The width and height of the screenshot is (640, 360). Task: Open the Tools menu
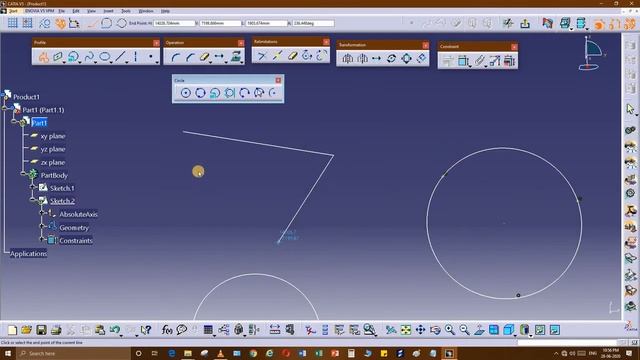[126, 11]
